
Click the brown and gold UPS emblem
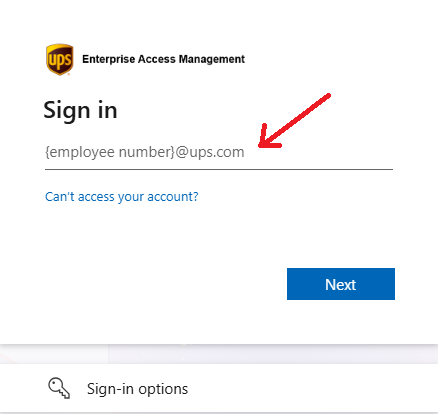(60, 59)
